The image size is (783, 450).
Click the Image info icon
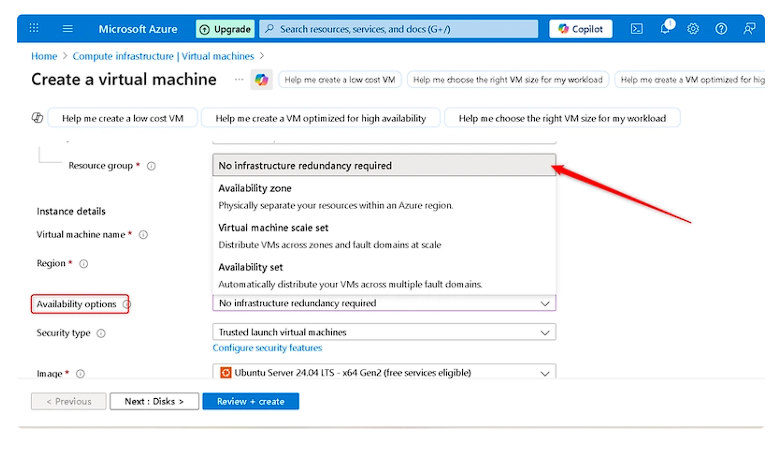(x=80, y=374)
